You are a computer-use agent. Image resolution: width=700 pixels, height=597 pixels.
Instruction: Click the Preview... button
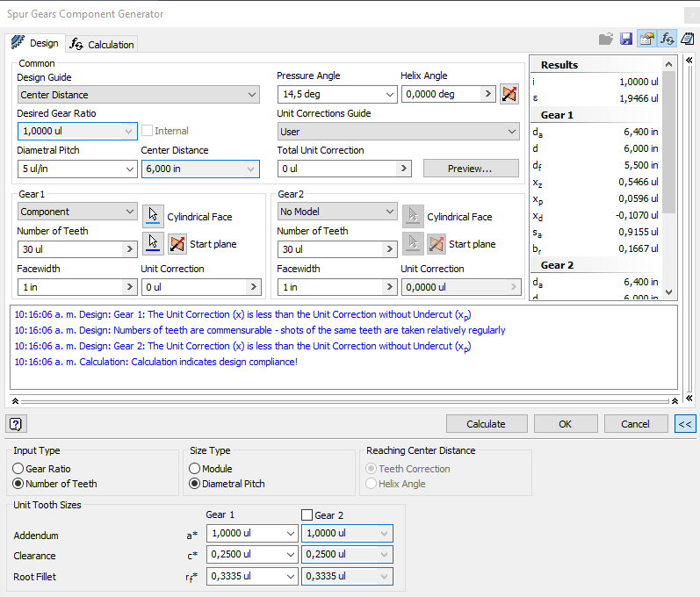tap(470, 169)
